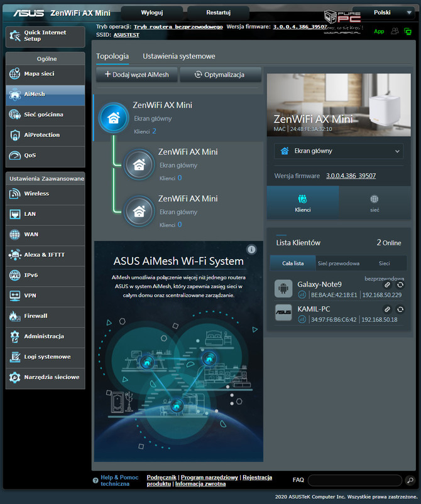421x504 pixels.
Task: Open node panel Wersja firmware link
Action: point(351,176)
